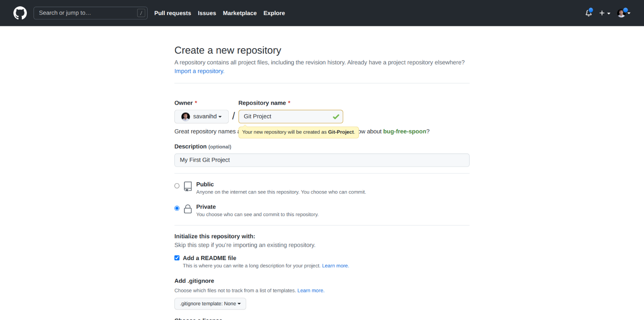This screenshot has height=320, width=644.
Task: Open the Owner savanihd dropdown
Action: click(202, 116)
